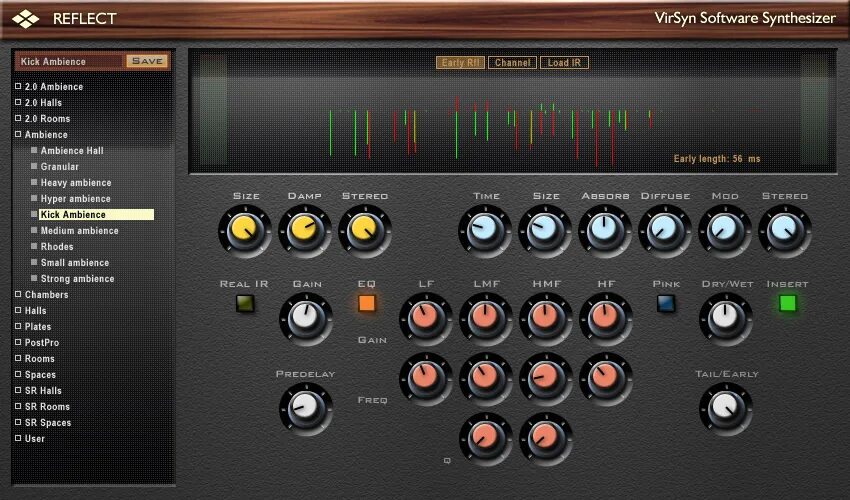Screen dimensions: 850x500
Task: Toggle the blue Pink button
Action: point(666,303)
